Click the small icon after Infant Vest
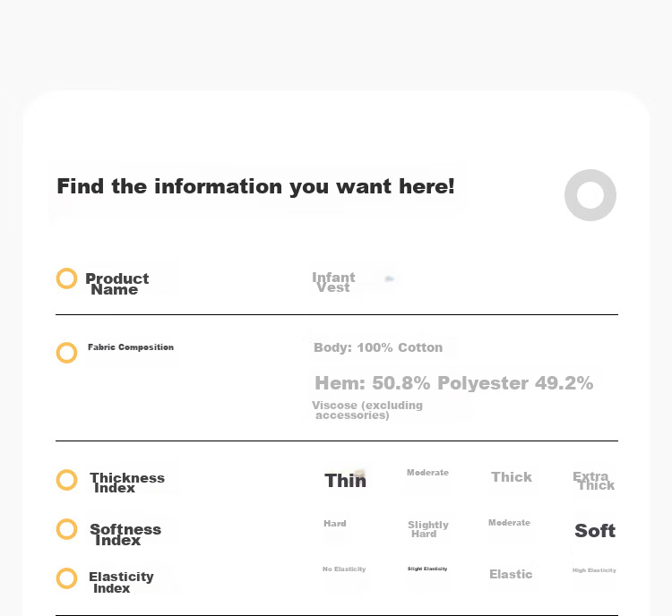Screen dimensions: 672x616 389,278
